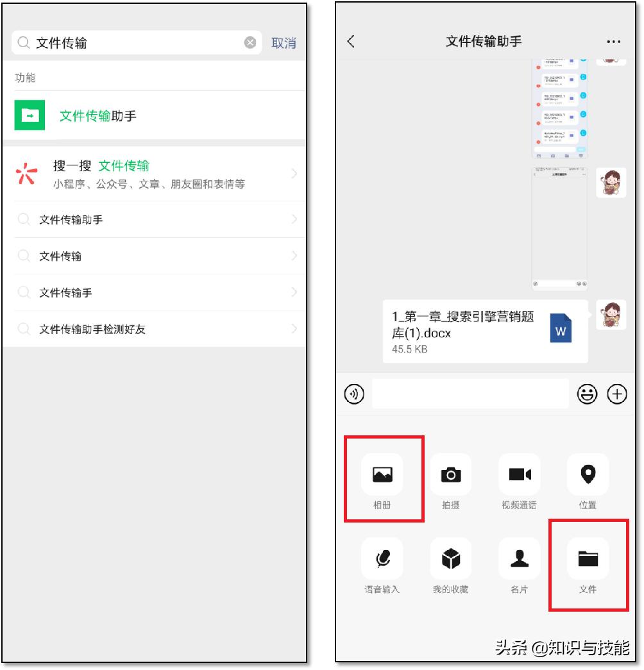
Task: Open 我的收藏 favorites icon
Action: [x=451, y=558]
